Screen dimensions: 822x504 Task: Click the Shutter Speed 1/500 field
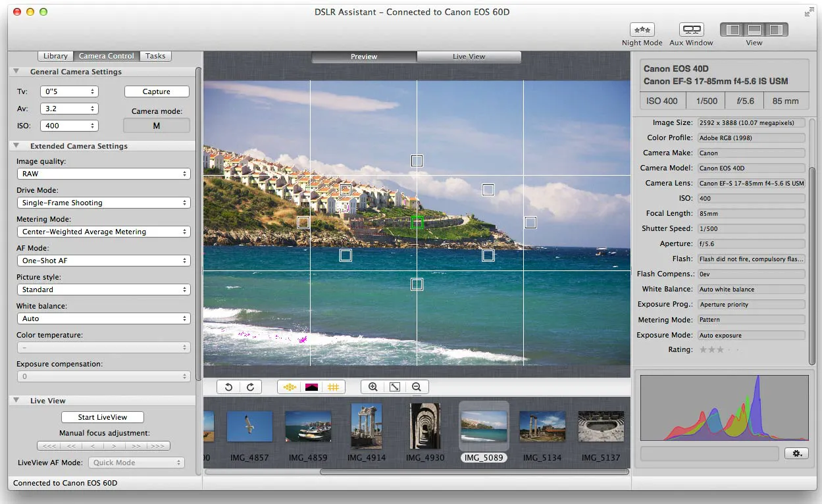click(751, 229)
